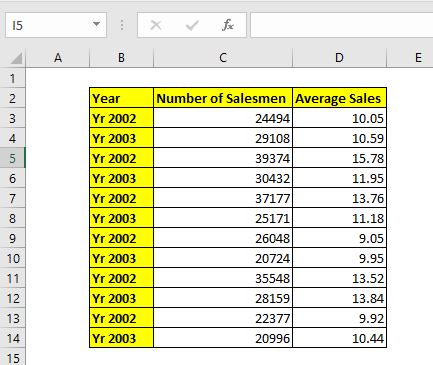The width and height of the screenshot is (433, 365).
Task: Select the average sales value 9.95
Action: [x=339, y=258]
